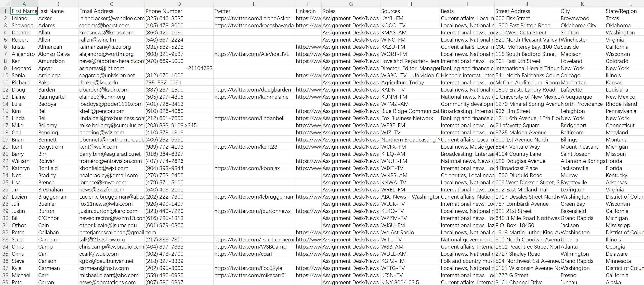The image size is (644, 285).
Task: Click the "Twitter" header cell
Action: [254, 11]
